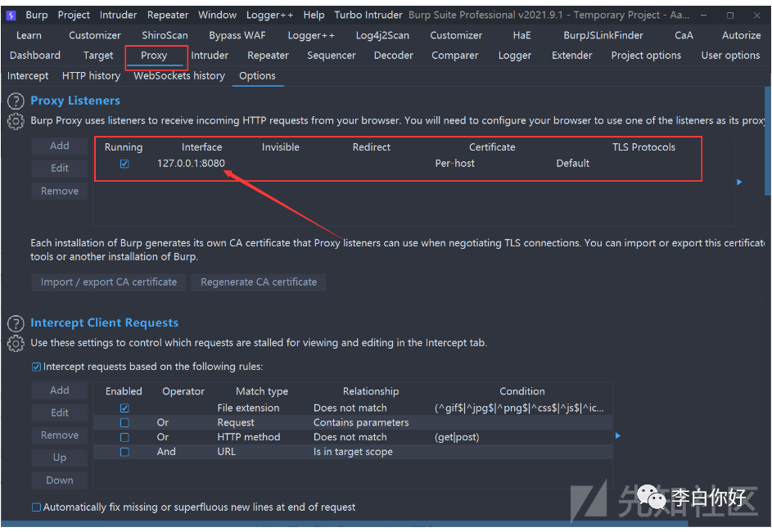Open the HTTP history sub-tab
The image size is (772, 532).
pos(91,76)
